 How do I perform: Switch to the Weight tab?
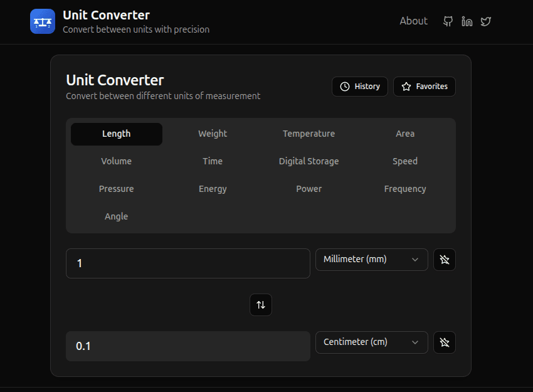213,134
